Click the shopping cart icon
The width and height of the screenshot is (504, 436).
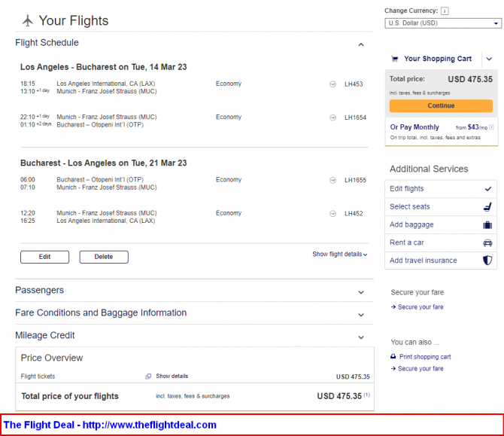[394, 59]
